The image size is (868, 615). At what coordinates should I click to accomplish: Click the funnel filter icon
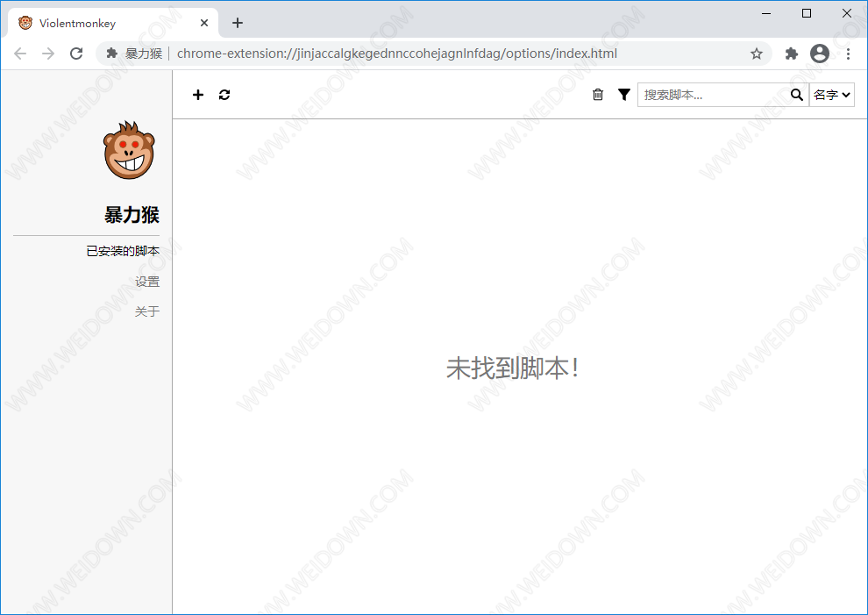(624, 95)
